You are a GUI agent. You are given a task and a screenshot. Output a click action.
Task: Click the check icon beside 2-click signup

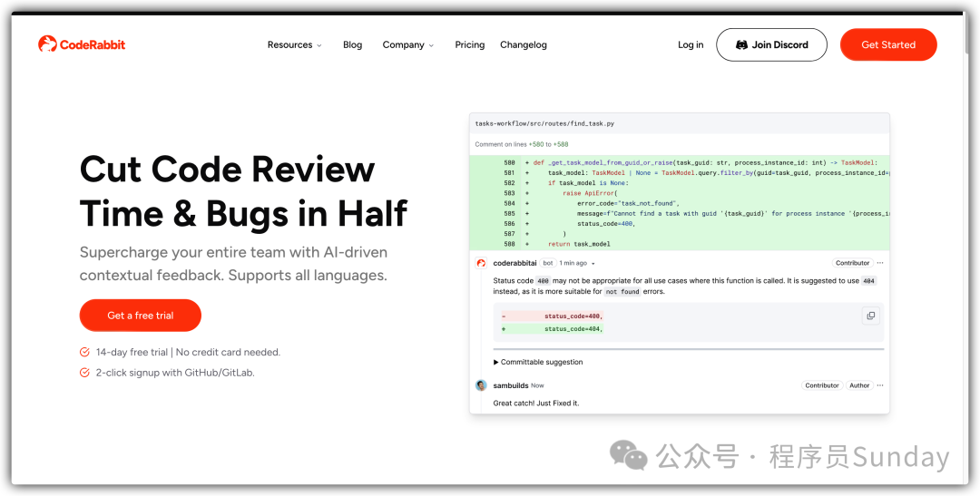tap(84, 373)
